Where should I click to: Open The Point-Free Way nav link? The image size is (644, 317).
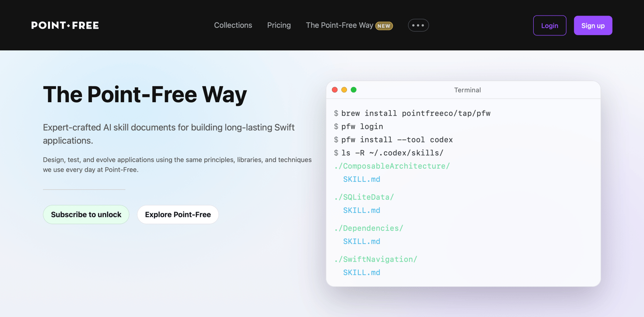pyautogui.click(x=339, y=25)
